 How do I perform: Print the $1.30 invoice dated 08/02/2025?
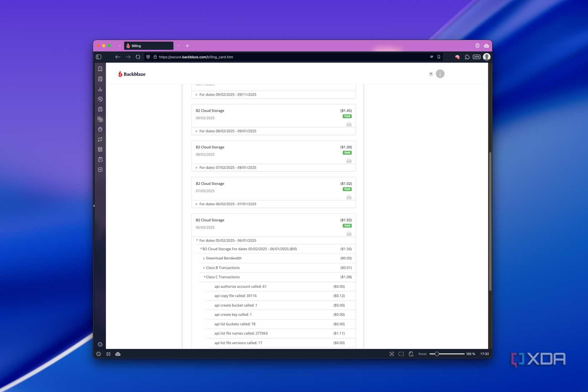(349, 161)
